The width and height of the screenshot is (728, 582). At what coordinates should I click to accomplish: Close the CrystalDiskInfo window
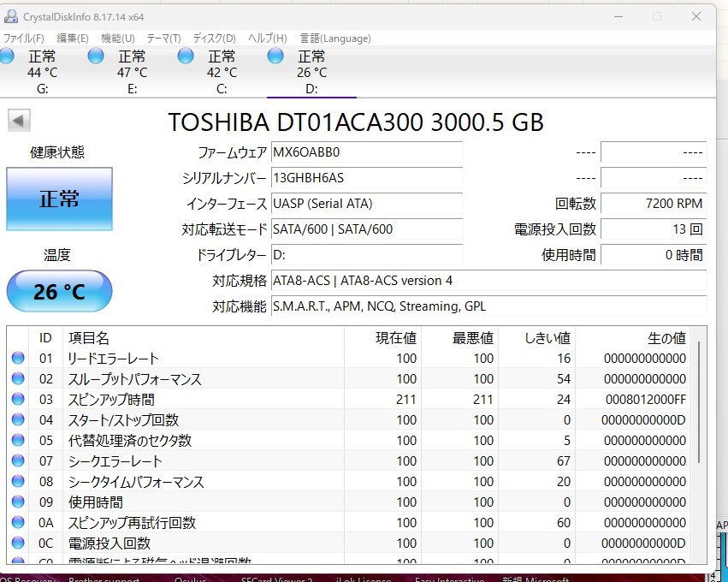click(x=696, y=17)
